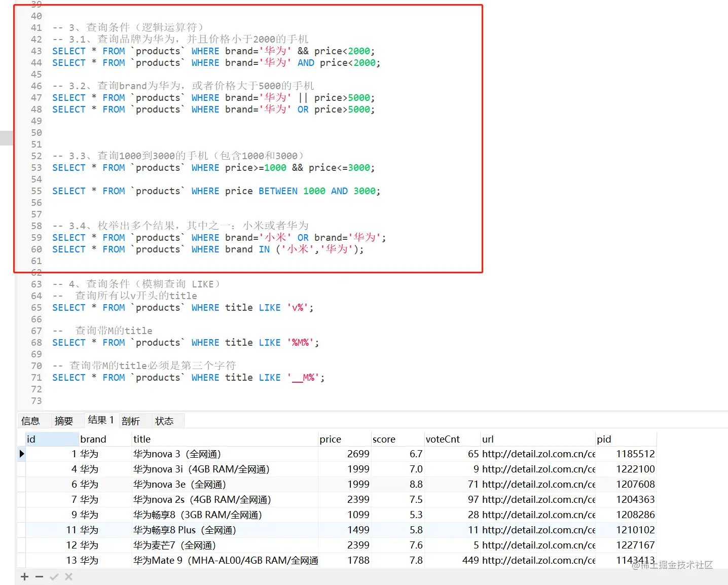Click the checkmark icon to apply changes
This screenshot has height=585, width=728.
click(54, 577)
